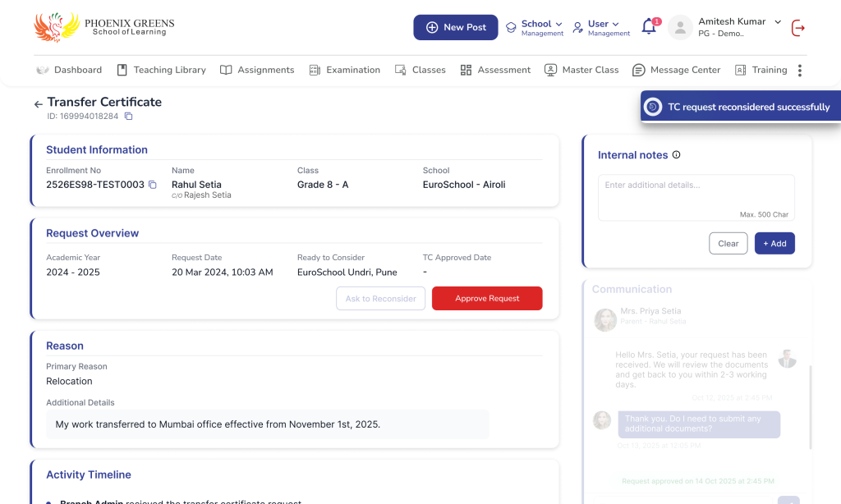Click the Add button for internal notes

pos(774,244)
